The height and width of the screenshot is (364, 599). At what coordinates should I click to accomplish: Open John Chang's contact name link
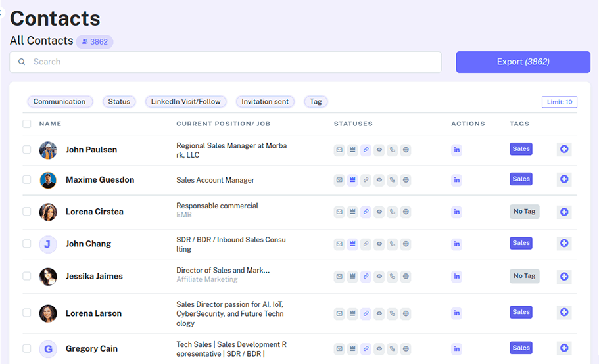pos(88,244)
